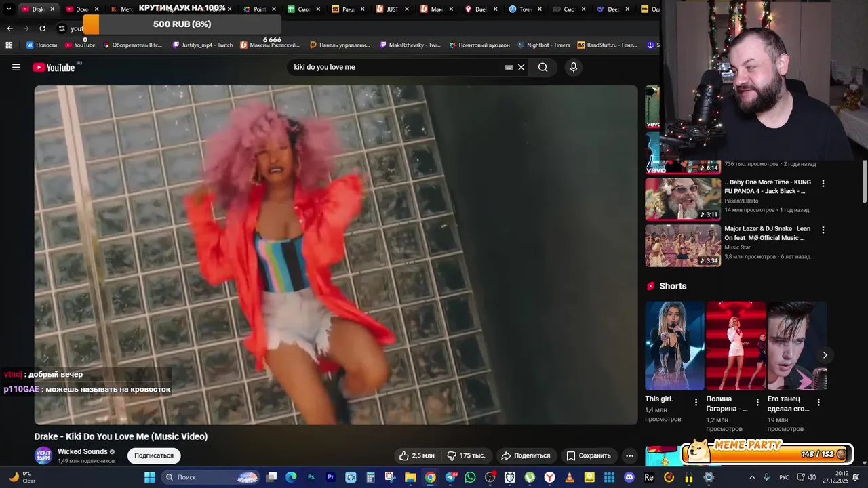
Task: Open WhatsApp from the taskbar
Action: (x=470, y=477)
